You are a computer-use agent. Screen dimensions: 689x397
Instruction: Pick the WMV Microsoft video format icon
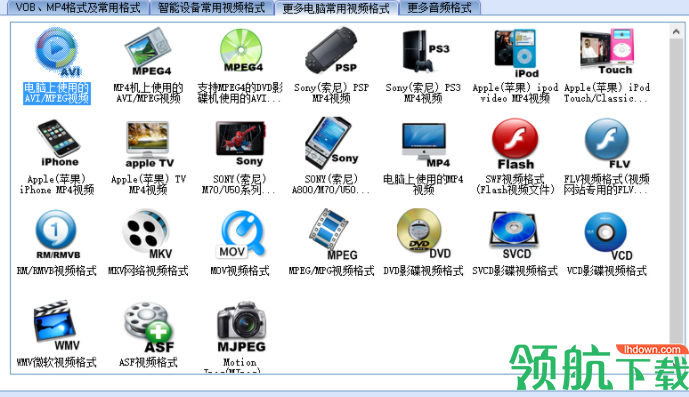pyautogui.click(x=57, y=326)
